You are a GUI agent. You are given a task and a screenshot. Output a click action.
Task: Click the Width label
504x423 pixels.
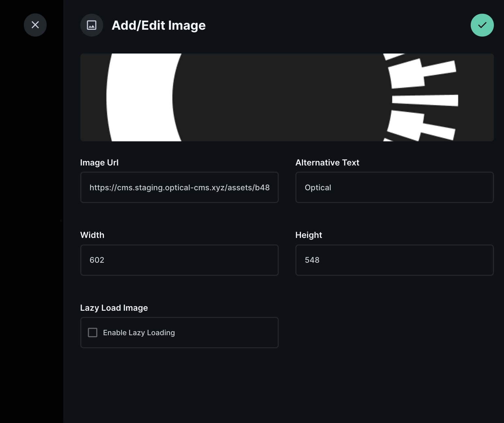[92, 235]
